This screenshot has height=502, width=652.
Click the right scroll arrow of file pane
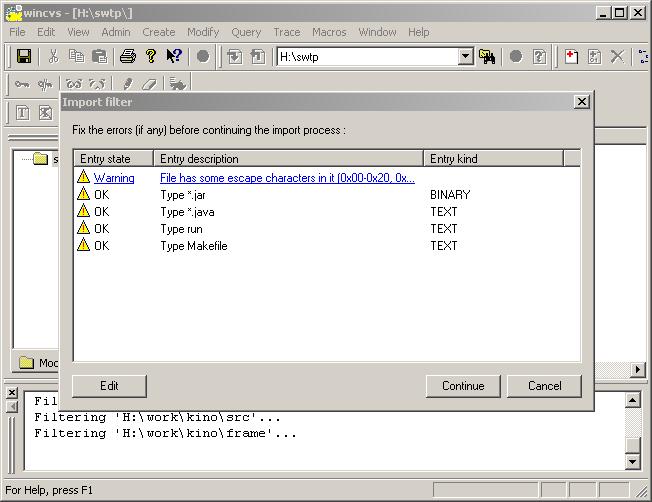tap(637, 369)
